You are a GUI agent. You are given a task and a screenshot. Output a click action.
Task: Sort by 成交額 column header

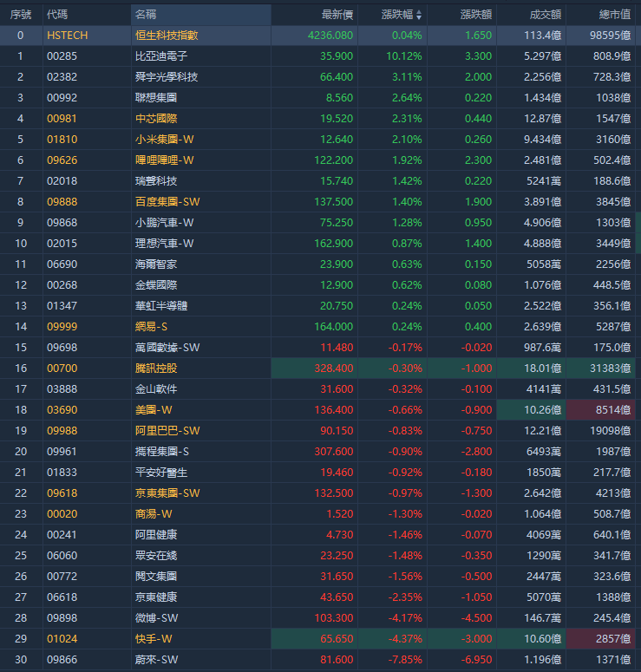[546, 15]
